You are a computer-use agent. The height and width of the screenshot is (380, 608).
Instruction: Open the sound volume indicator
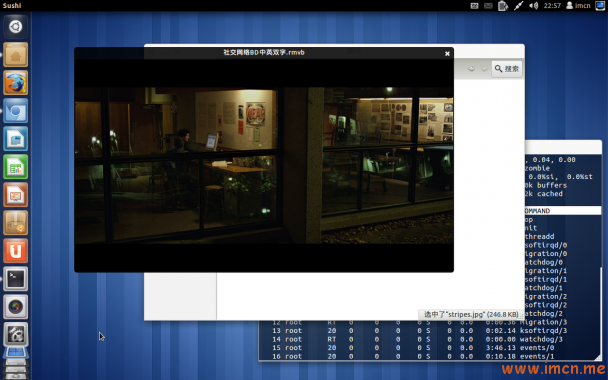coord(534,5)
